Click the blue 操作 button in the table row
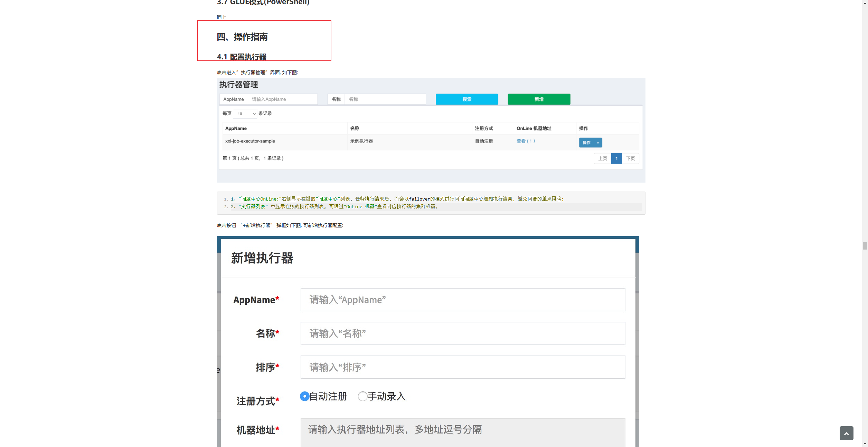Image resolution: width=868 pixels, height=447 pixels. [586, 143]
